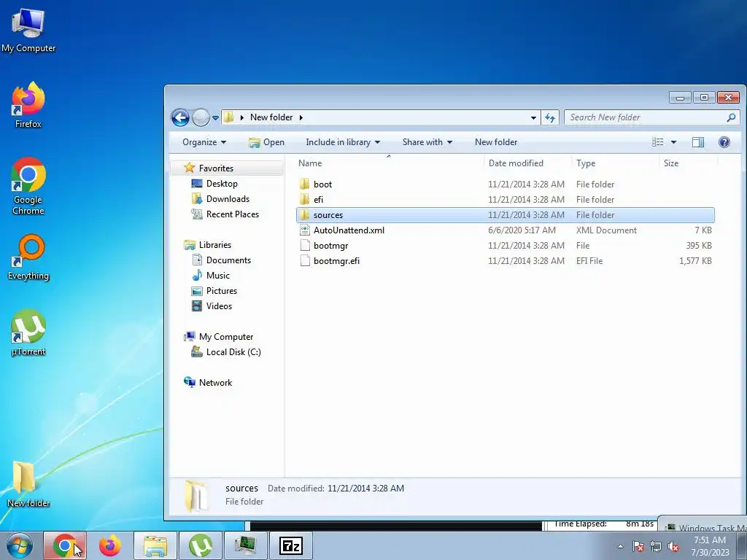Click the Explorer Forward arrow button

201,117
